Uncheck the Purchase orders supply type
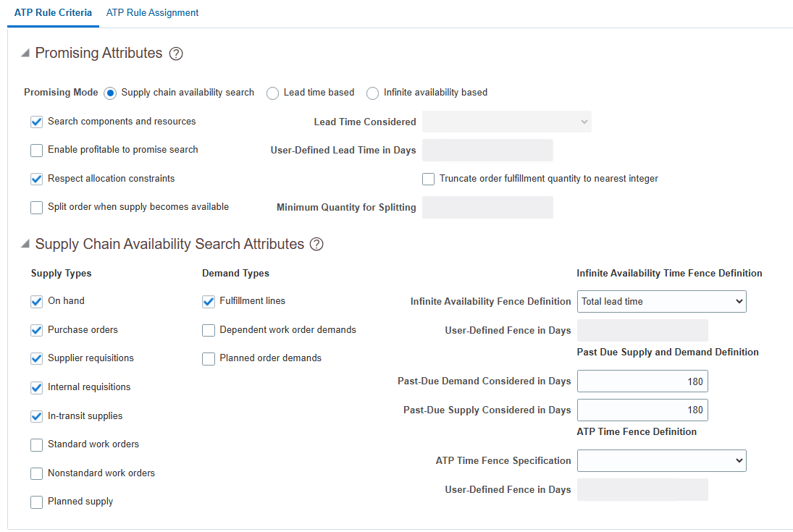The height and width of the screenshot is (532, 793). tap(37, 331)
